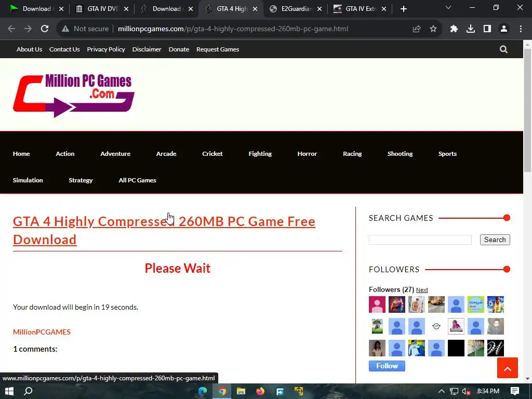The image size is (532, 399).
Task: Click the Million PC Games logo
Action: click(74, 96)
